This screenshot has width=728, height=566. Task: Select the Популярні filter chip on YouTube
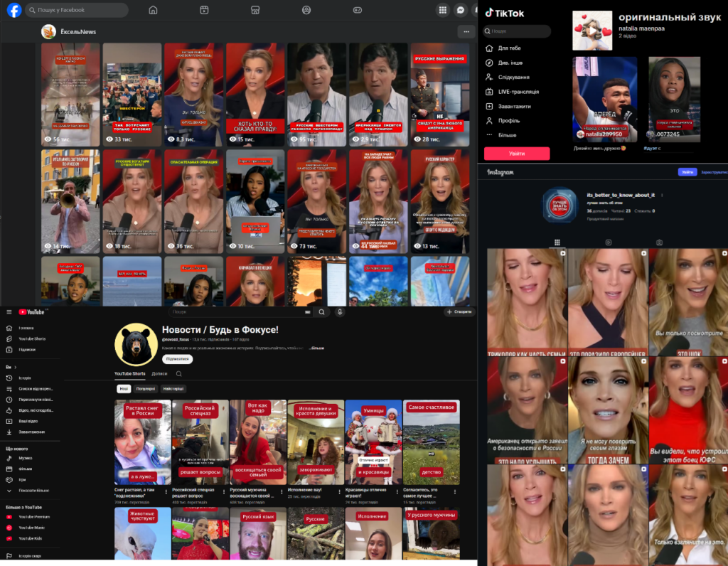click(x=146, y=389)
